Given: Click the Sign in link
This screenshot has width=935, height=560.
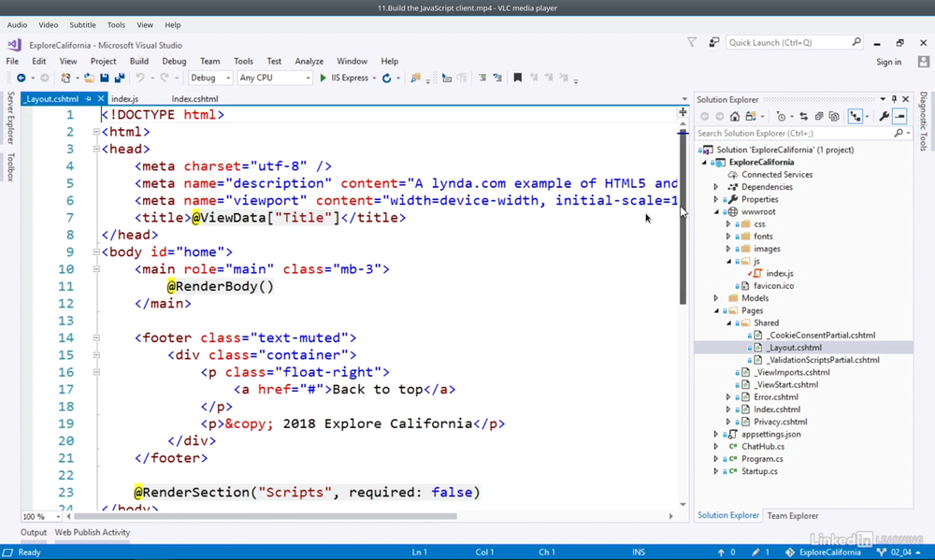Looking at the screenshot, I should click(888, 62).
